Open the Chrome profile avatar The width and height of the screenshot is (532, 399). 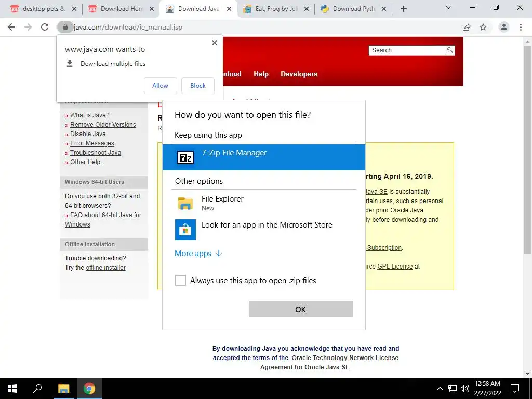pyautogui.click(x=504, y=27)
